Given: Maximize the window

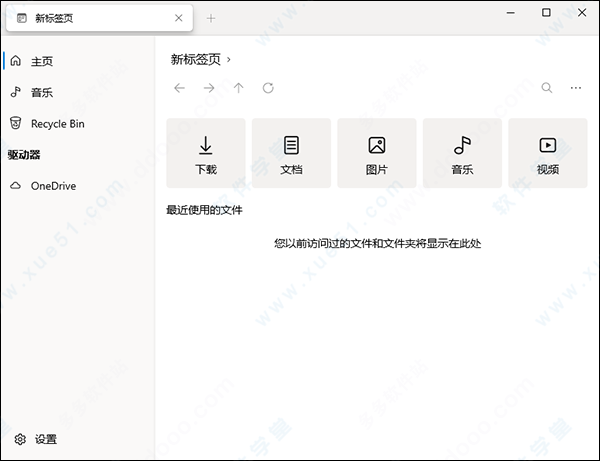Looking at the screenshot, I should pyautogui.click(x=546, y=13).
